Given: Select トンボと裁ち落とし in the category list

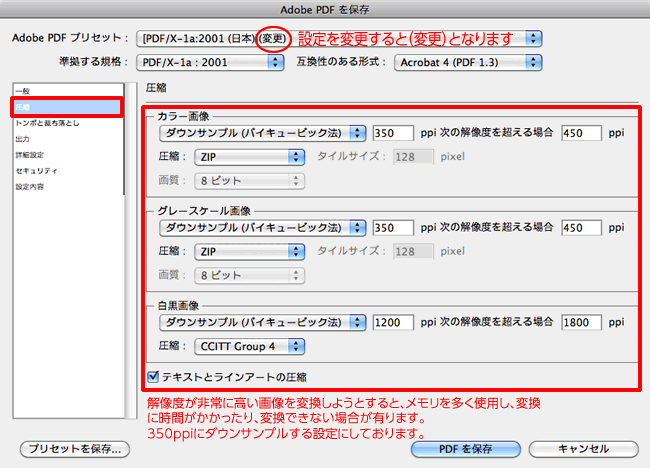Looking at the screenshot, I should point(68,123).
